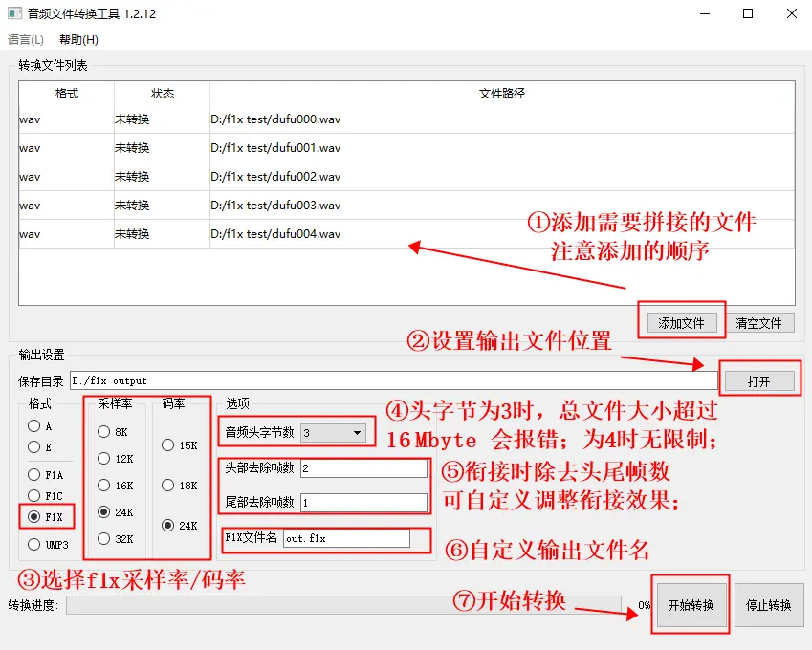
Task: Click the 清空文件 (Clear Files) button
Action: pyautogui.click(x=760, y=323)
